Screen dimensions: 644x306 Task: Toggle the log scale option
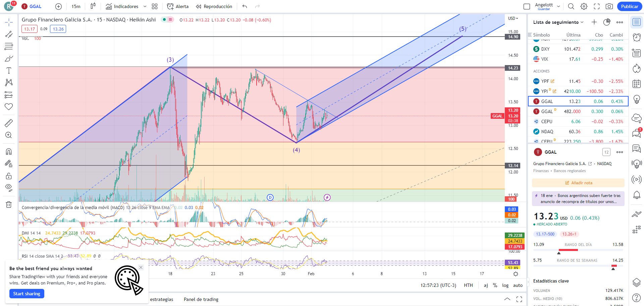click(505, 285)
